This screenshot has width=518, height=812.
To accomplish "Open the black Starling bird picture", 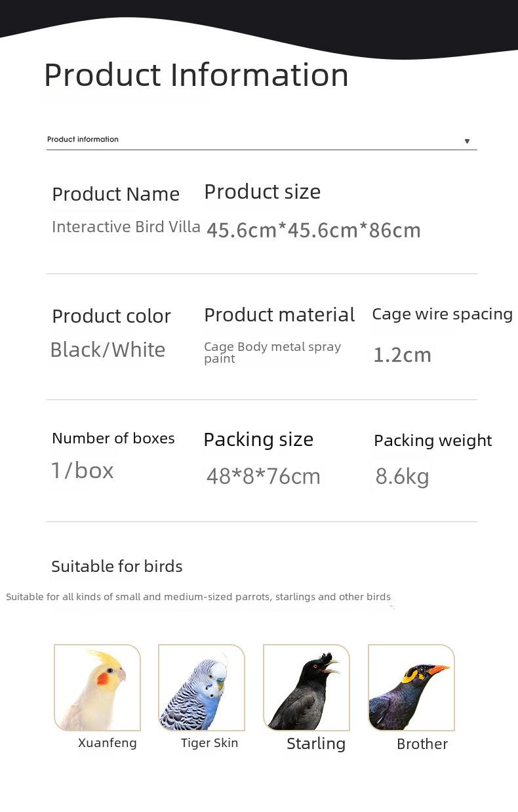I will [306, 687].
